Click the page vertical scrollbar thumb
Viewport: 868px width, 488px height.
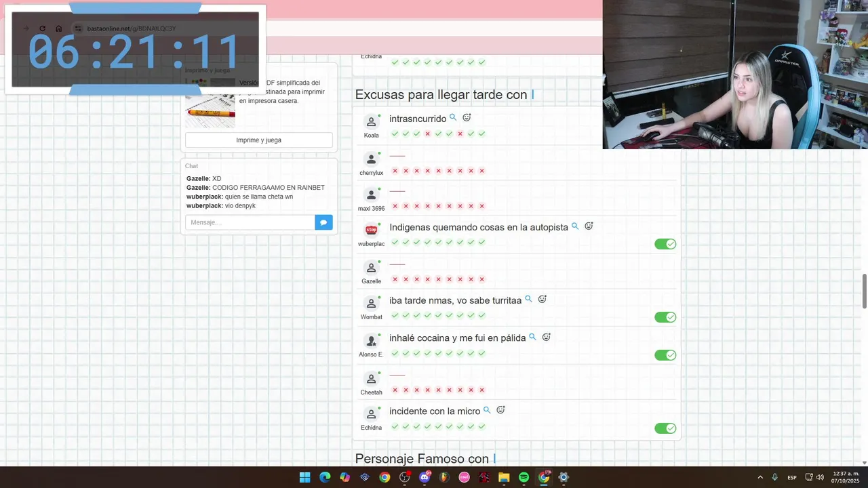[x=864, y=291]
